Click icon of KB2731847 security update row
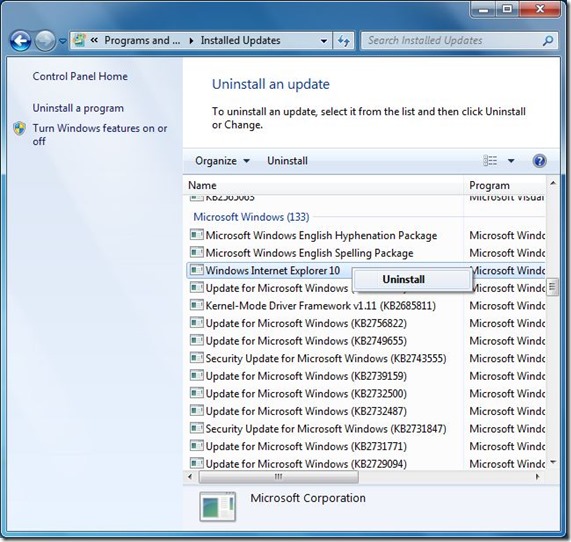571x542 pixels. coord(197,428)
